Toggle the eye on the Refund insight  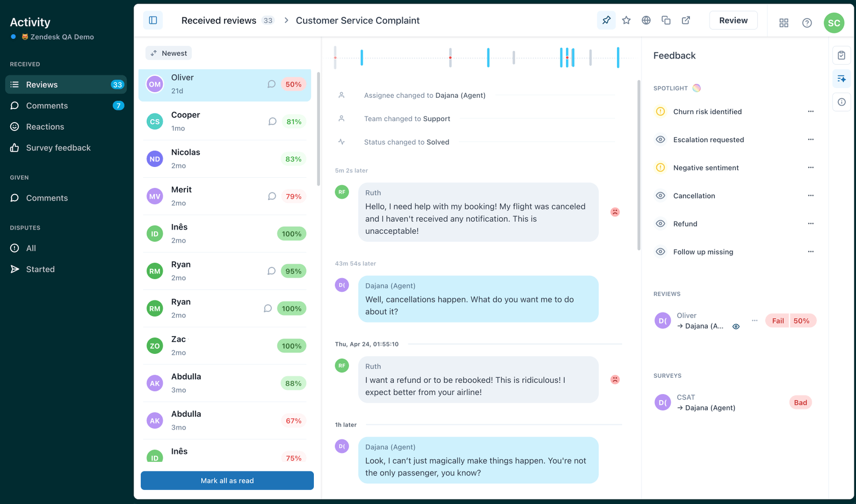(660, 223)
